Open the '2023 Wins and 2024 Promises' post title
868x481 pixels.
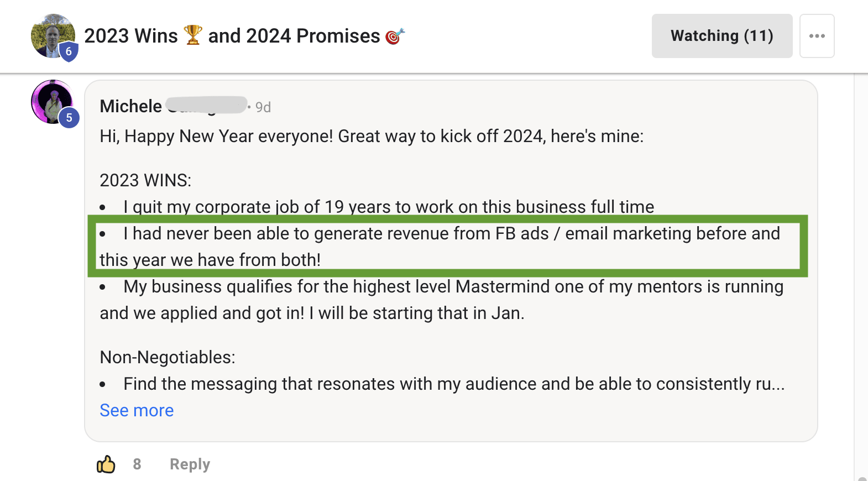coord(244,36)
